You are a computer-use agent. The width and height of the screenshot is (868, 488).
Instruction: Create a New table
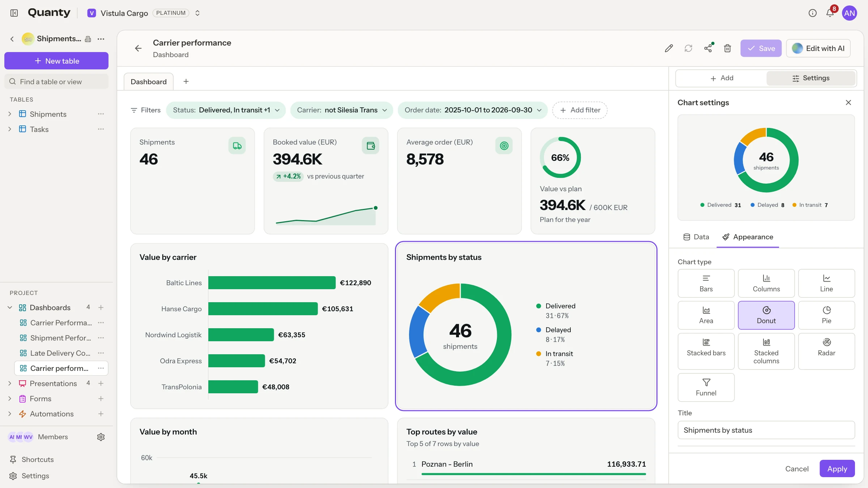pos(56,61)
